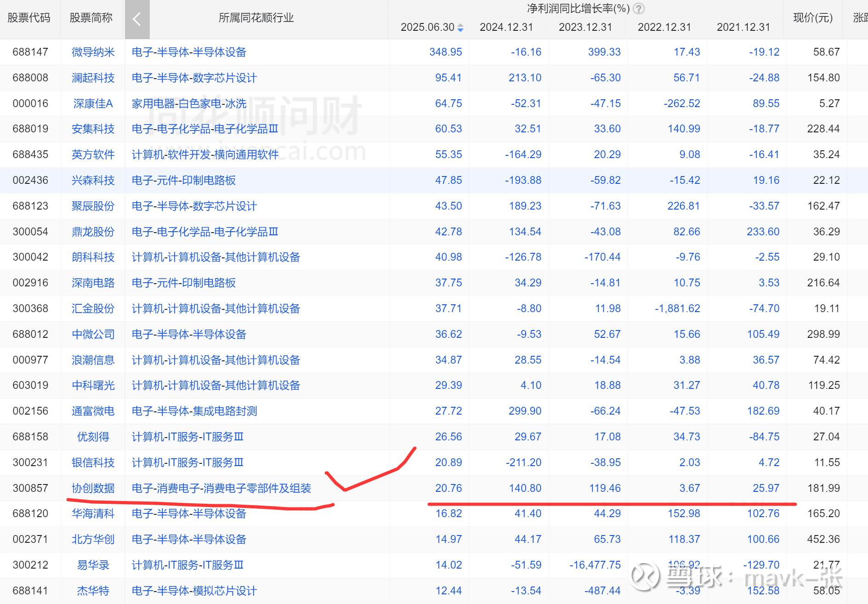Open industry link 电子-半导体-模拟芯片设计
This screenshot has height=604, width=868.
194,591
